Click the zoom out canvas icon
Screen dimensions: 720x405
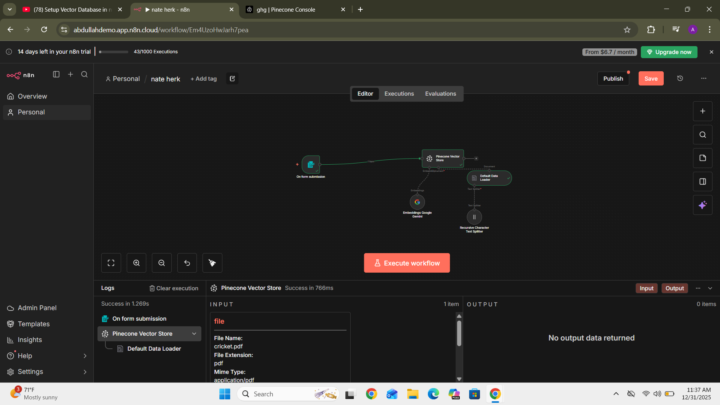162,263
